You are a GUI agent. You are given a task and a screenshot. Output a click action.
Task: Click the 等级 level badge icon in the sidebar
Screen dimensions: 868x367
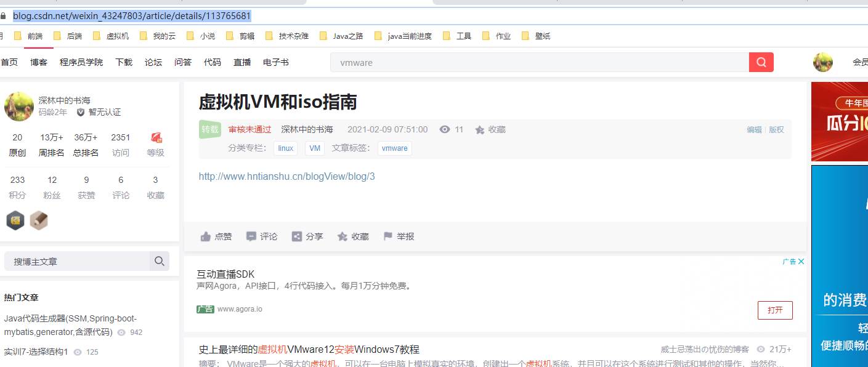pos(156,137)
